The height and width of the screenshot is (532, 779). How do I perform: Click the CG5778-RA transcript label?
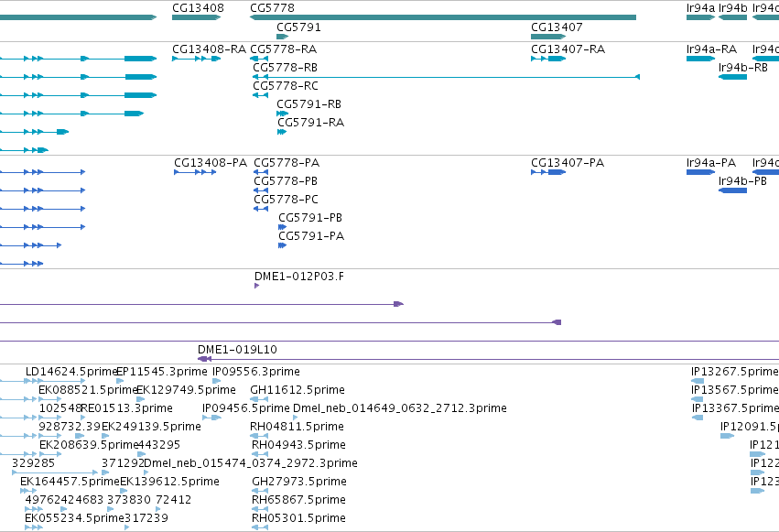[283, 49]
